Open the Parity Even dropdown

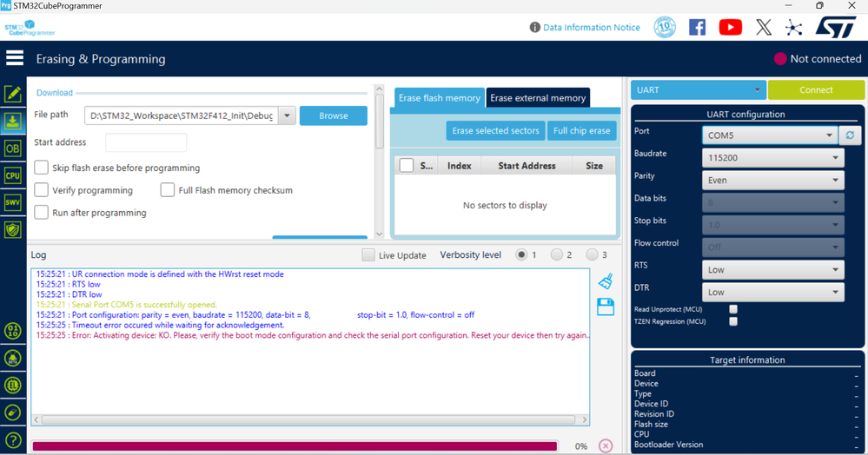point(772,180)
